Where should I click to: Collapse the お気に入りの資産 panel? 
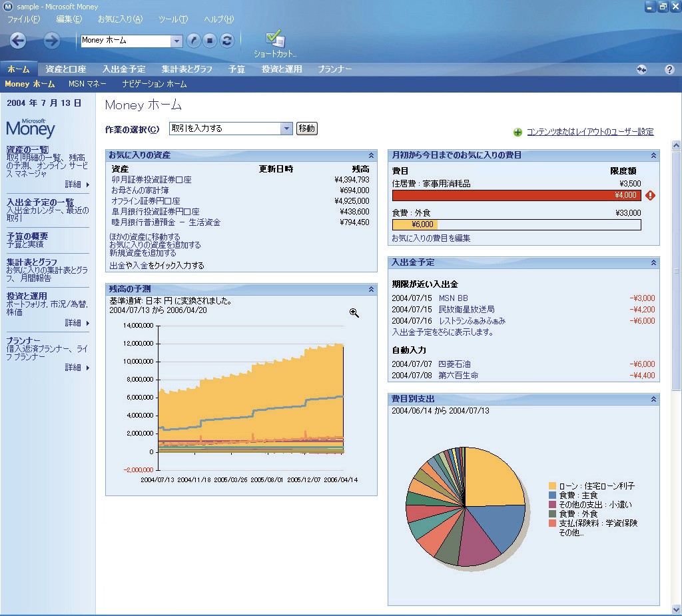click(371, 155)
